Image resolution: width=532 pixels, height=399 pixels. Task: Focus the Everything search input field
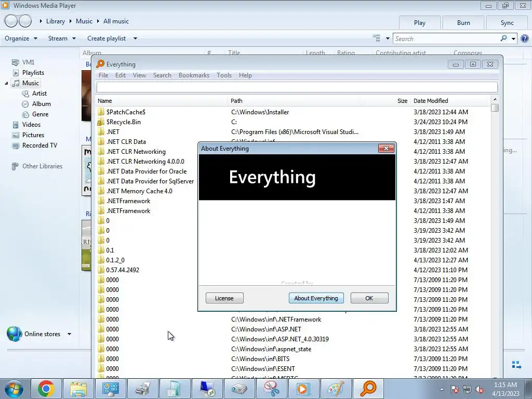click(297, 87)
